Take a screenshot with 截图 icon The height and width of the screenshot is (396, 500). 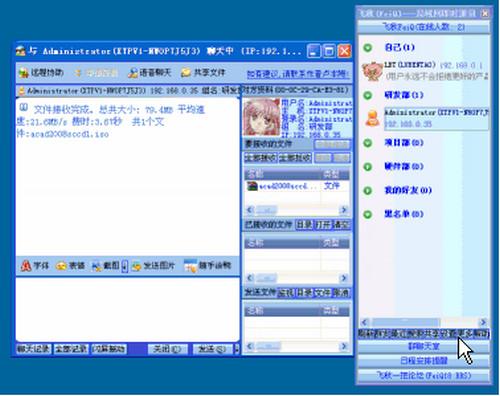click(x=97, y=266)
